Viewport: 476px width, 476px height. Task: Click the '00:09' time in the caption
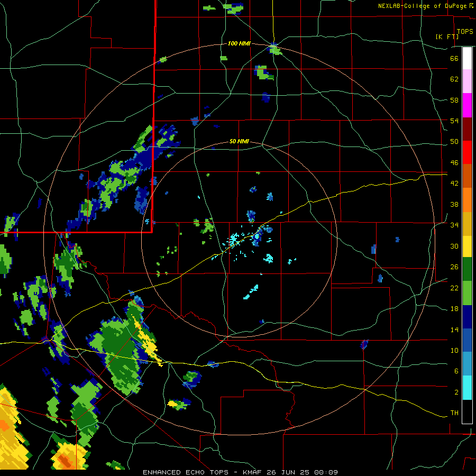click(326, 472)
